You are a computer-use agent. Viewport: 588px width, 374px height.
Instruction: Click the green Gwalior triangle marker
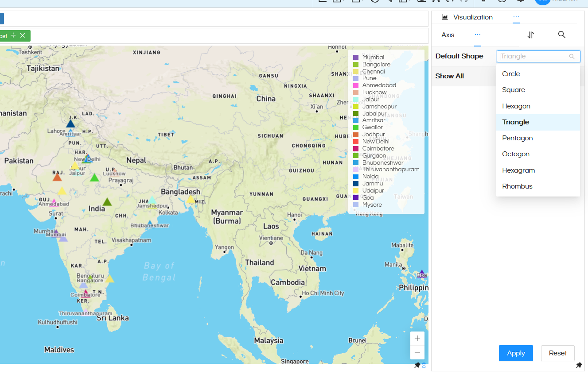click(94, 177)
